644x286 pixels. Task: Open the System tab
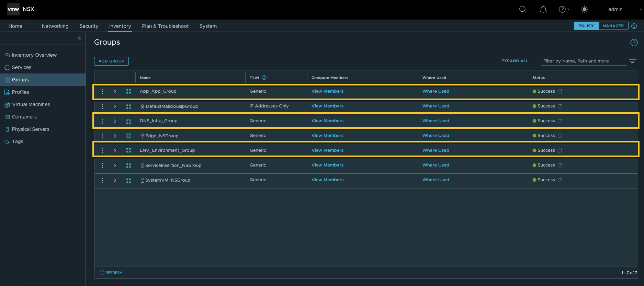208,26
